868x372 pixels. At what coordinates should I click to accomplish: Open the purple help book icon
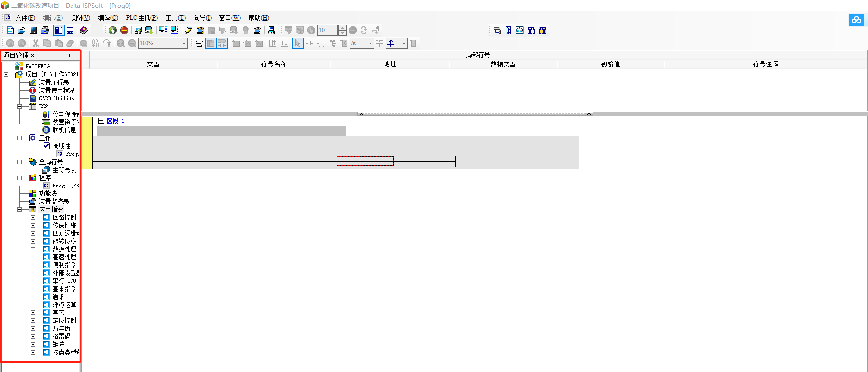tap(84, 30)
